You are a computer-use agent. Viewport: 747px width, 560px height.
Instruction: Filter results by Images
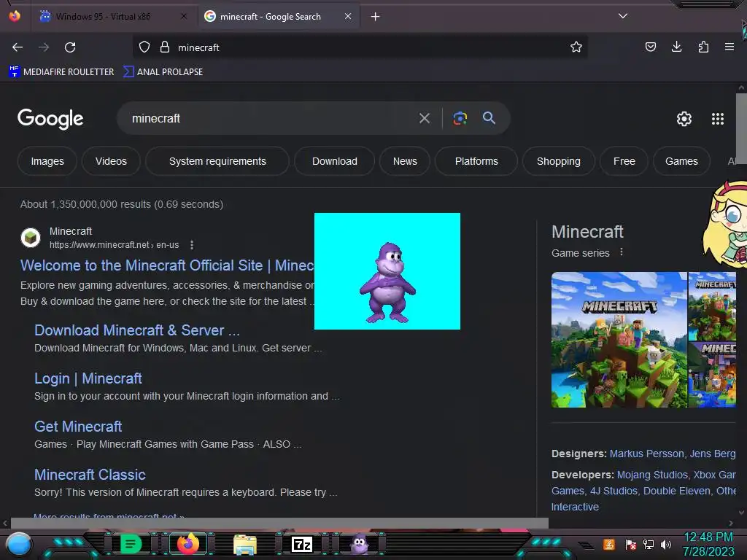pos(47,161)
